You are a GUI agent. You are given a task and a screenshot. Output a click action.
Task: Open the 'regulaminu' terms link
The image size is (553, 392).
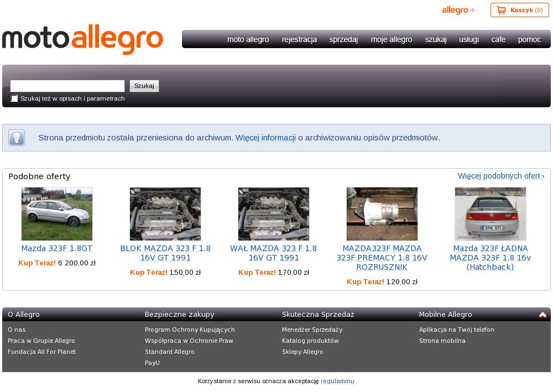click(x=337, y=381)
